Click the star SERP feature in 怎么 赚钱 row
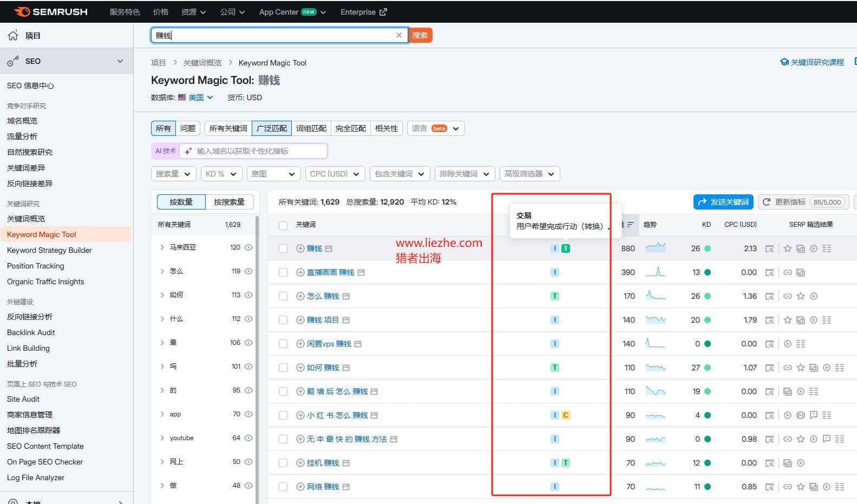The width and height of the screenshot is (857, 504). [x=801, y=296]
